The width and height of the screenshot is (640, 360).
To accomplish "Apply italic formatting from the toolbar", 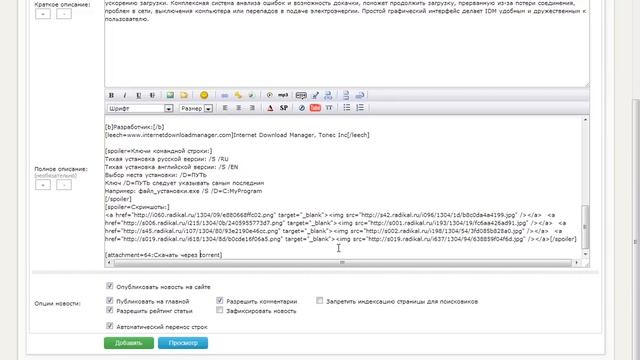I will 125,95.
